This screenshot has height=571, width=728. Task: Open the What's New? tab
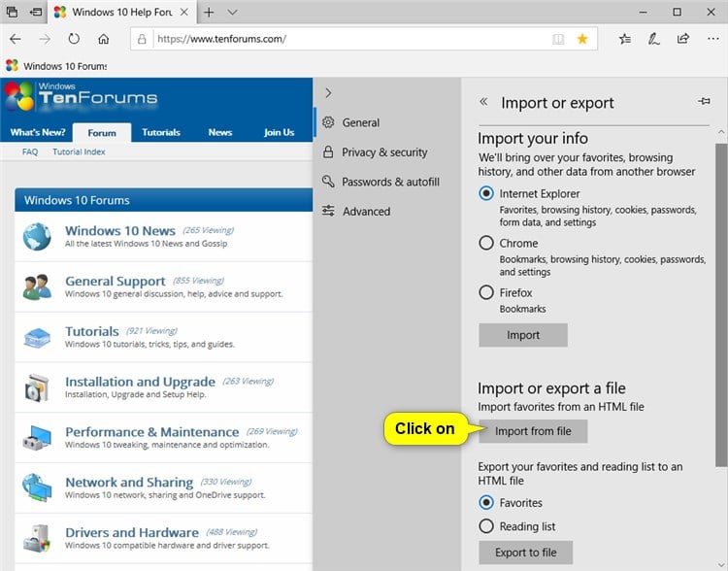point(38,132)
